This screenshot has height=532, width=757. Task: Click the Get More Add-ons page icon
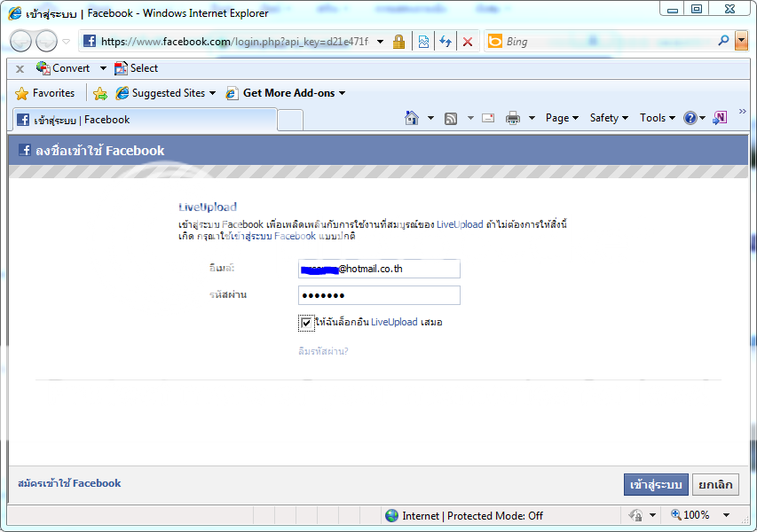coord(232,93)
